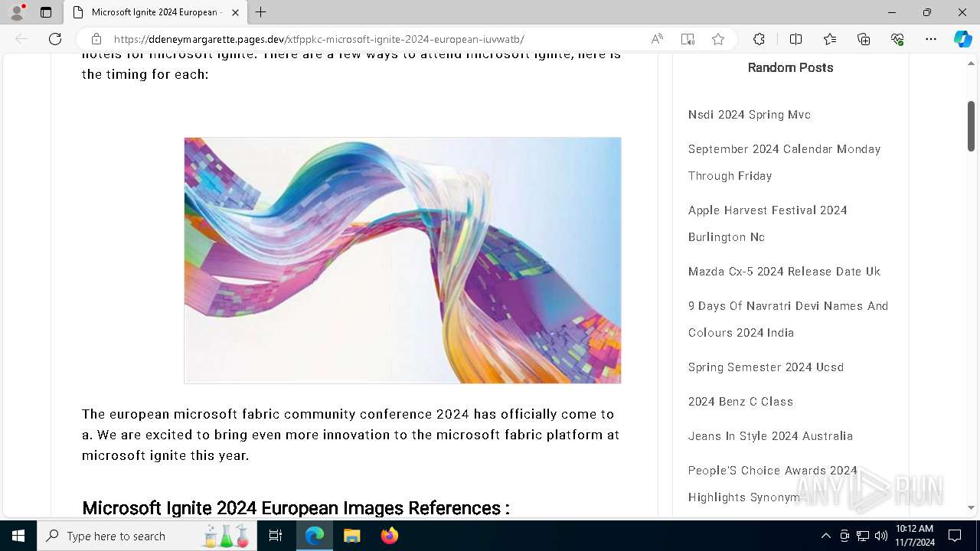View site information lock icon
The height and width of the screenshot is (551, 980).
pos(96,39)
